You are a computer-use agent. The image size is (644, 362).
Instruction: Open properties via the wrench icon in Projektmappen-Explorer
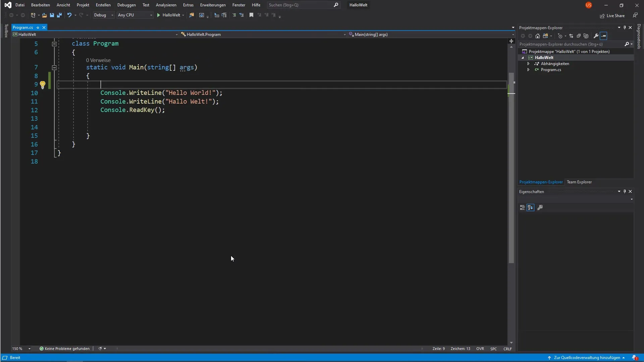pyautogui.click(x=596, y=36)
